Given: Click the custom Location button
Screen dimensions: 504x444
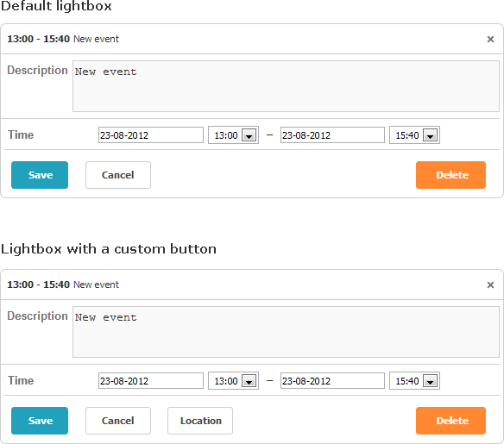Looking at the screenshot, I should [200, 421].
